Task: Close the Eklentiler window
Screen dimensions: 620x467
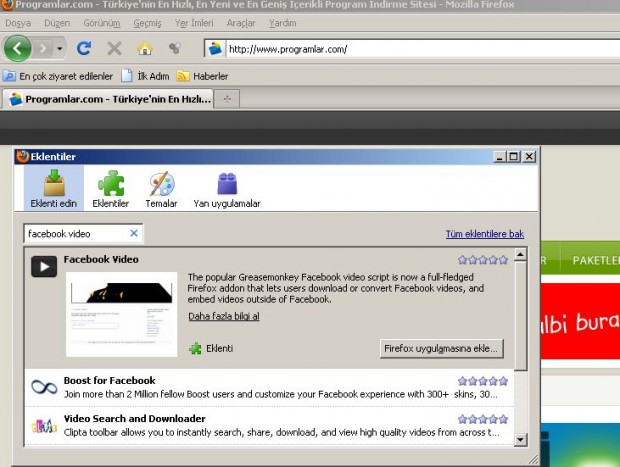Action: pyautogui.click(x=529, y=157)
